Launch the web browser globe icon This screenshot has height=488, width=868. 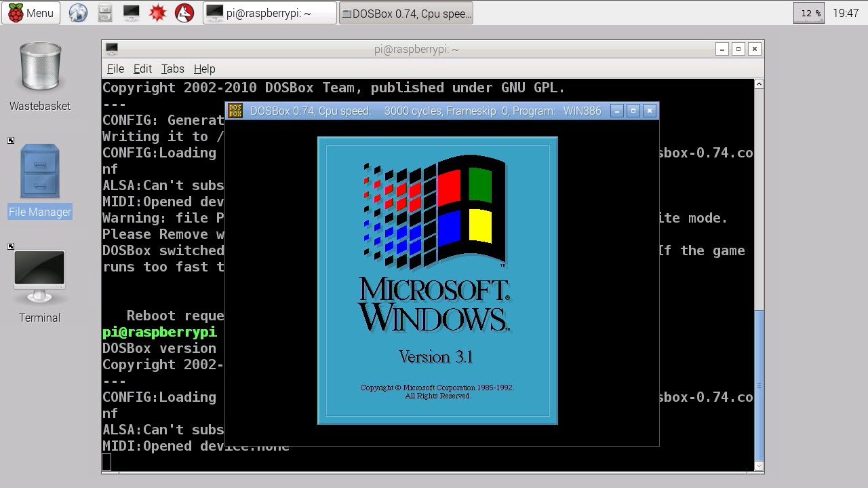pos(78,13)
